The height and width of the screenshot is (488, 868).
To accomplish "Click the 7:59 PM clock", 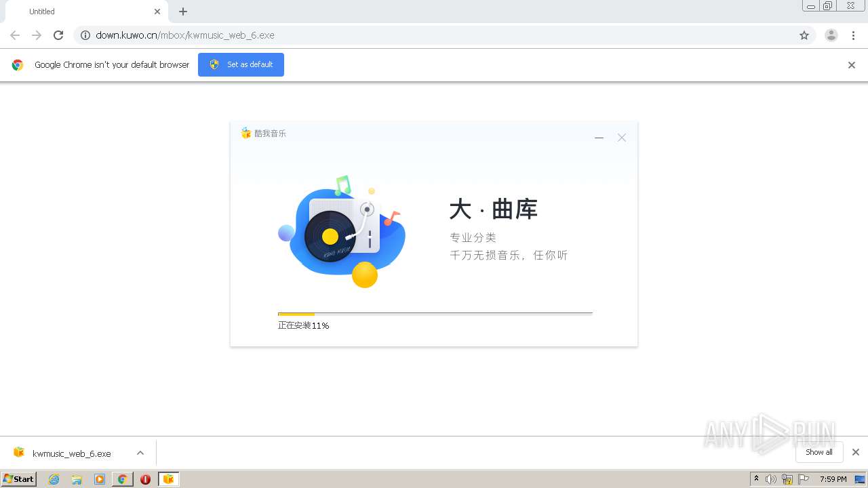I will click(x=833, y=479).
